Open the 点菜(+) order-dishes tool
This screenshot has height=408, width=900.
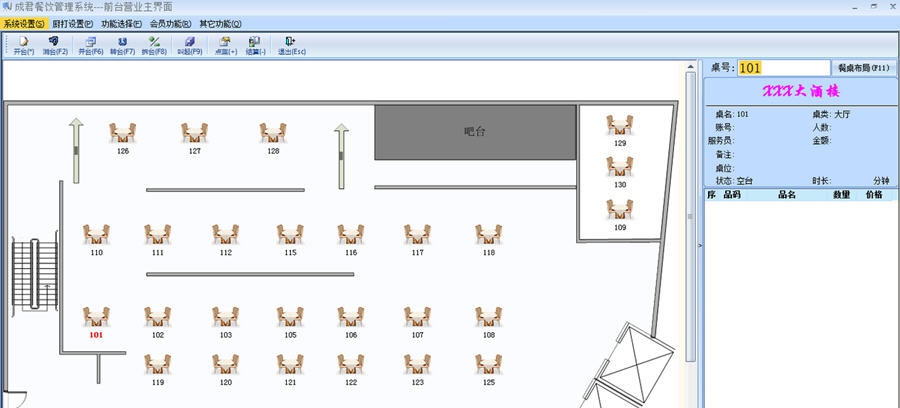pos(226,45)
